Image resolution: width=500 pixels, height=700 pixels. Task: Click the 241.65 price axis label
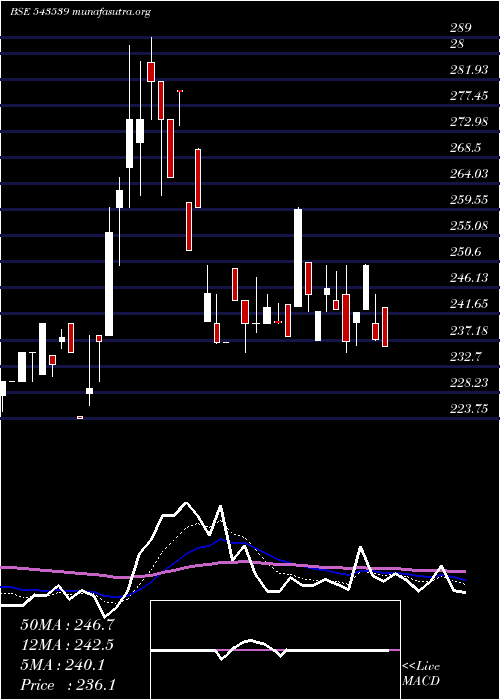tap(469, 304)
